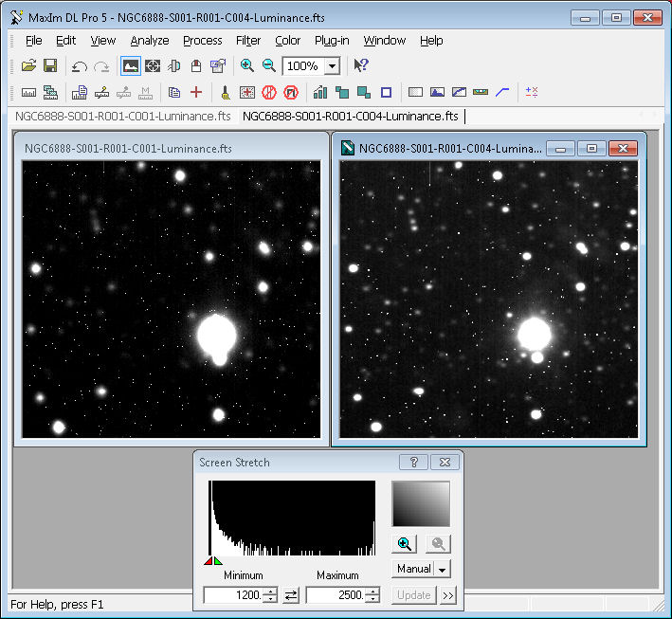
Task: Click the bar chart histogram toolbar icon
Action: [320, 92]
